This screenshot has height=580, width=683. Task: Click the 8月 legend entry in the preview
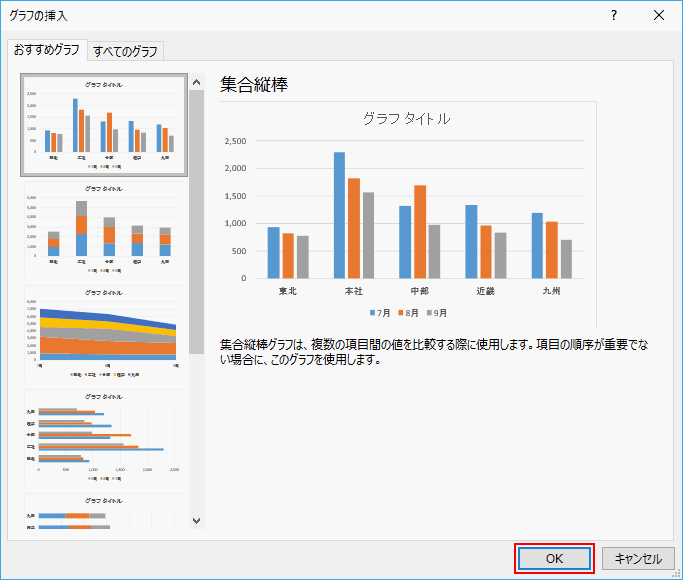[408, 313]
